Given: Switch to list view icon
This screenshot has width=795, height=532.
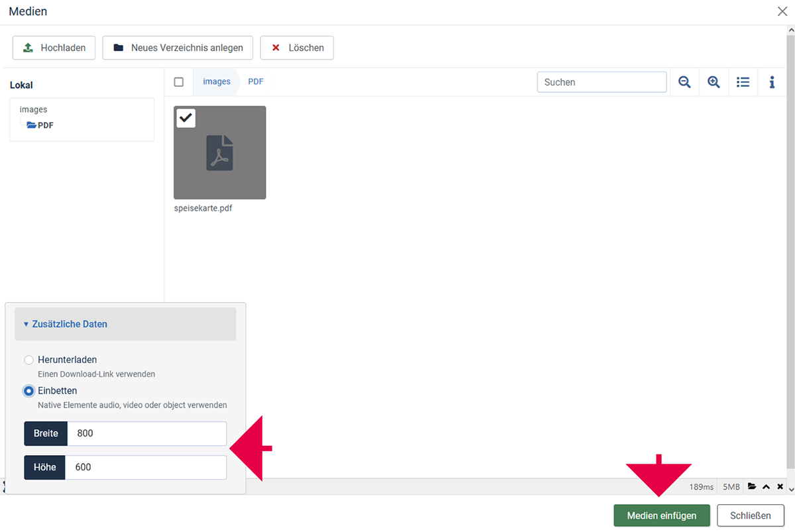Looking at the screenshot, I should (x=743, y=82).
